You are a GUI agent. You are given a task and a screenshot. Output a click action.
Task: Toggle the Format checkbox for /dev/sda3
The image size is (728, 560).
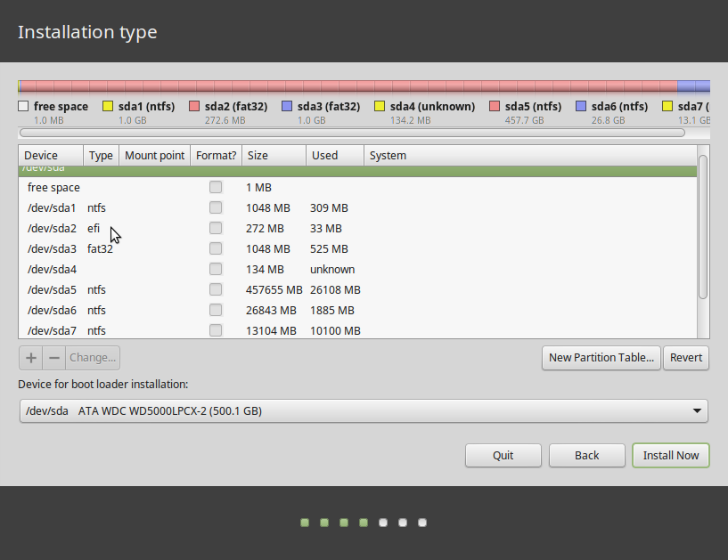point(216,248)
